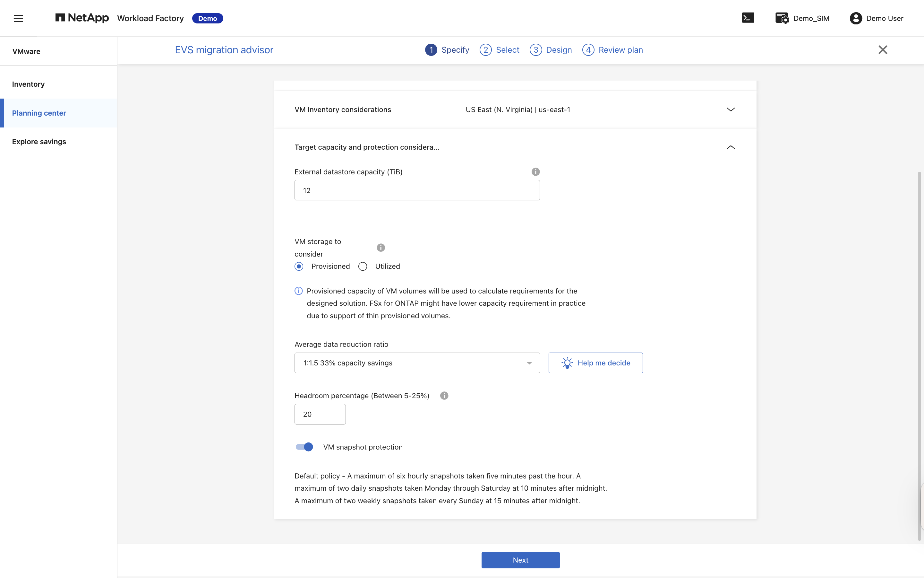Go to step 2 Select
This screenshot has width=924, height=578.
pos(500,50)
